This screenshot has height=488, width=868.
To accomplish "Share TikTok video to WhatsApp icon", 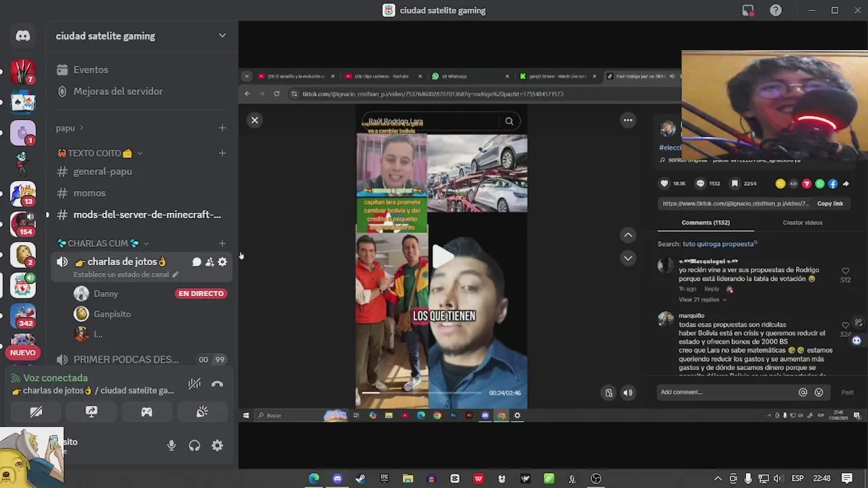I will (x=820, y=184).
